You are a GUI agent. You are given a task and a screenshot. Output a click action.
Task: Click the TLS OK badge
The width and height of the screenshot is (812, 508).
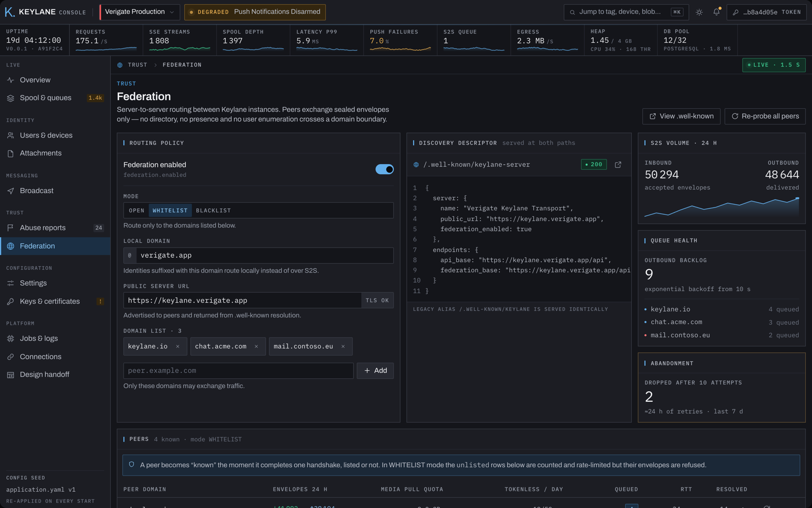(377, 300)
